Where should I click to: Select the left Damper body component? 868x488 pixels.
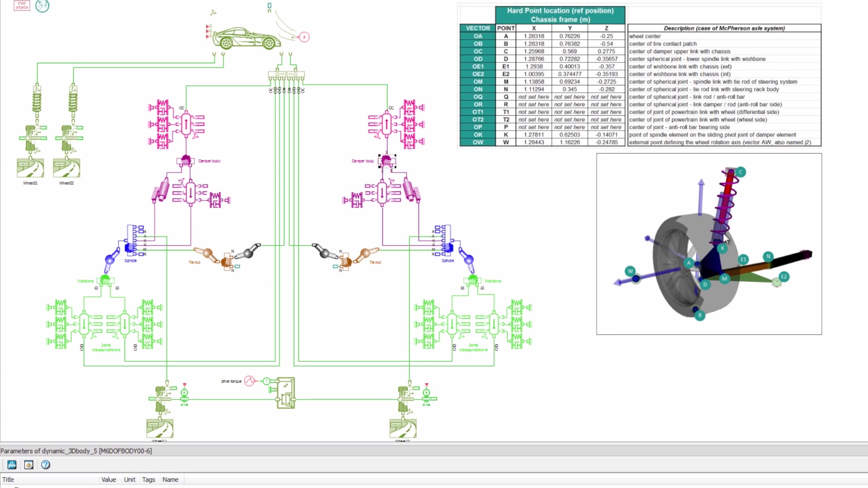click(x=185, y=160)
